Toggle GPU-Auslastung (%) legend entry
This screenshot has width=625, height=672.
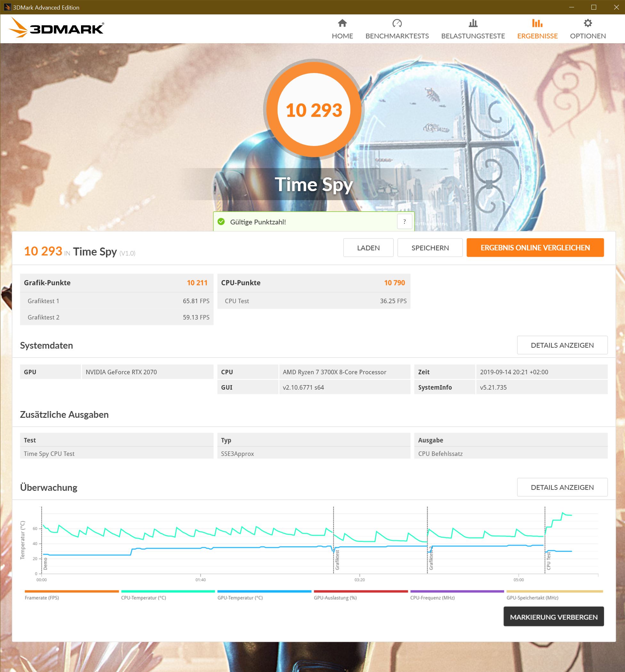click(335, 598)
